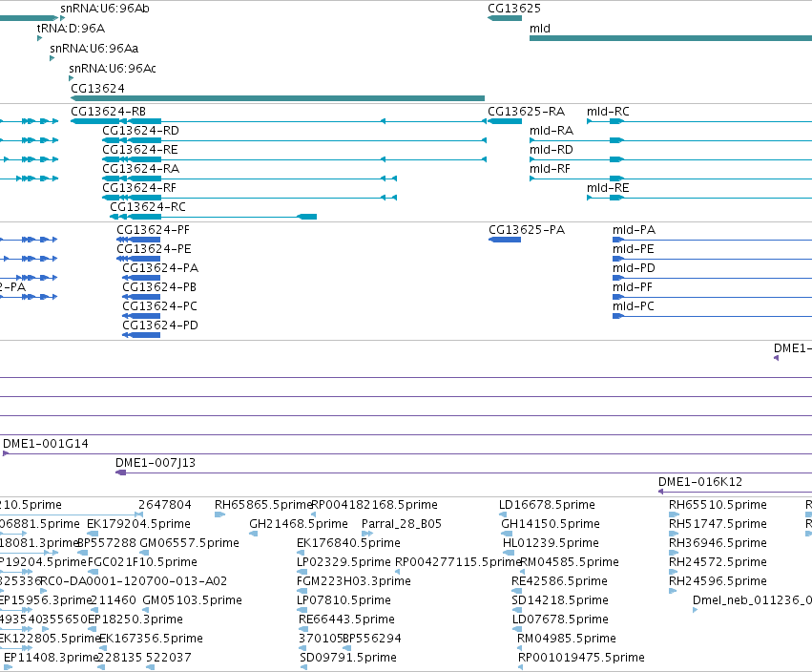Select the Parral_28_B05 feature
This screenshot has width=812, height=672.
(402, 524)
